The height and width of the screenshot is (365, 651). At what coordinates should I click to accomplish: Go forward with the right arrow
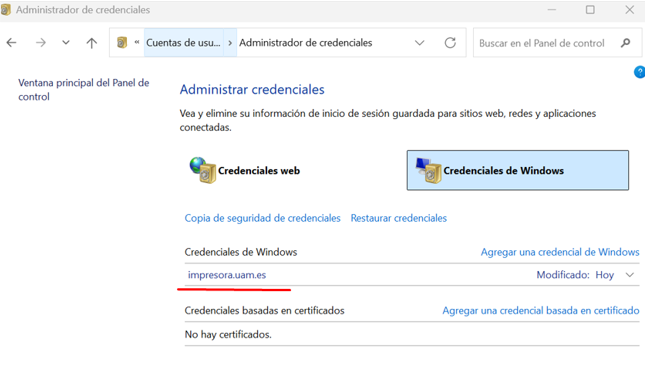[40, 42]
